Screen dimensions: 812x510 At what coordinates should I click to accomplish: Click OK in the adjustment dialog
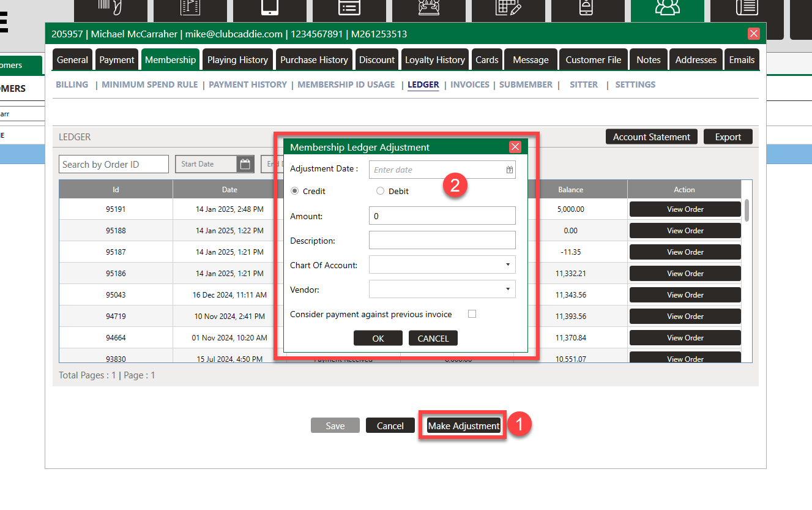378,339
